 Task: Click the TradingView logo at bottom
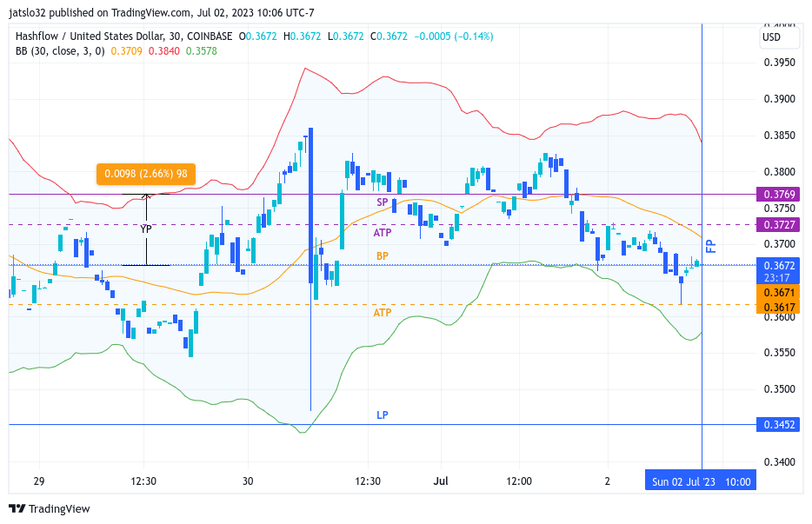coord(50,508)
